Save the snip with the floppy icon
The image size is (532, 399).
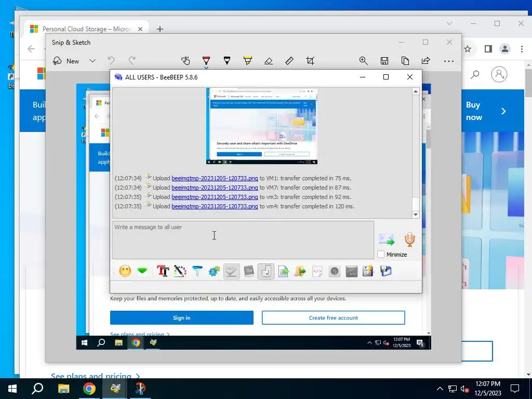tap(384, 61)
